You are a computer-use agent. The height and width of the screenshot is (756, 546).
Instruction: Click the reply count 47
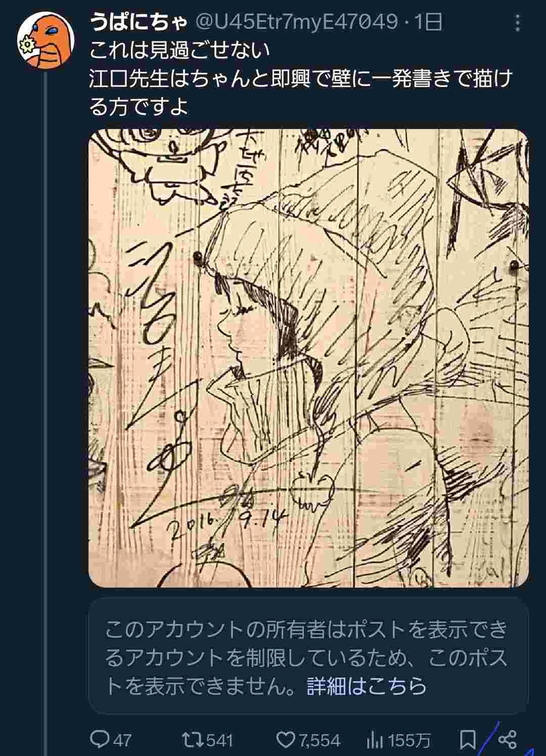(122, 741)
